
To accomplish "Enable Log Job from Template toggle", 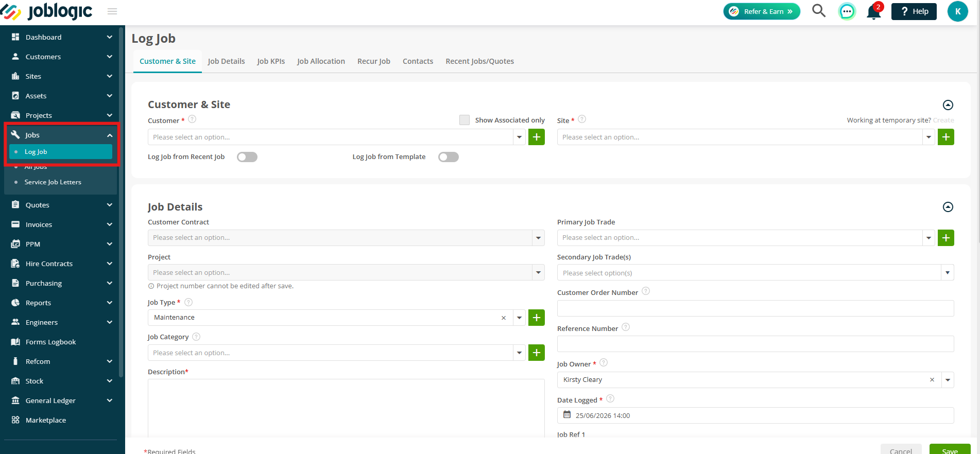I will [x=449, y=157].
